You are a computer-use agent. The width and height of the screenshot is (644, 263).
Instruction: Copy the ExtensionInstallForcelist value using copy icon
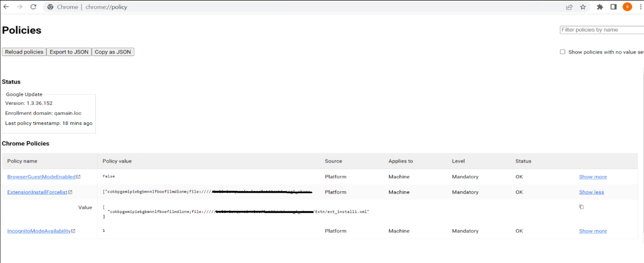point(581,207)
